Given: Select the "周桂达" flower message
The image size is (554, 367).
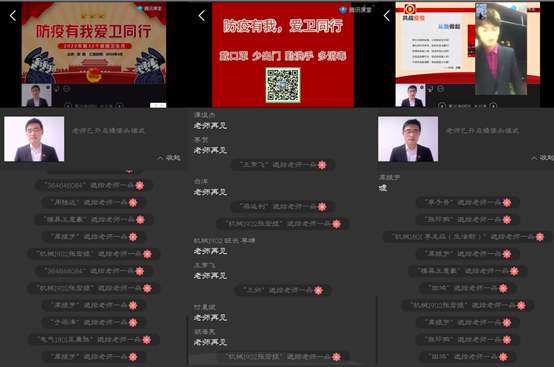Looking at the screenshot, I should click(x=94, y=202).
